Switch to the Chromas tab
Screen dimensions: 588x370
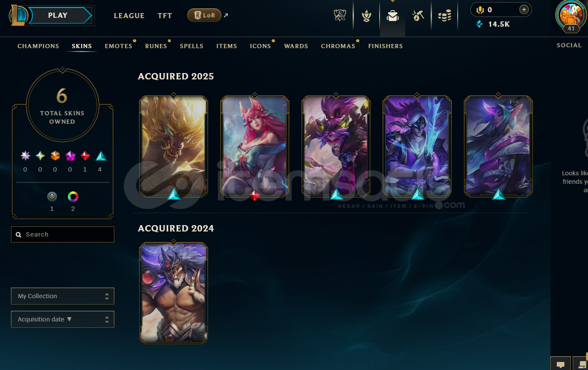point(338,46)
